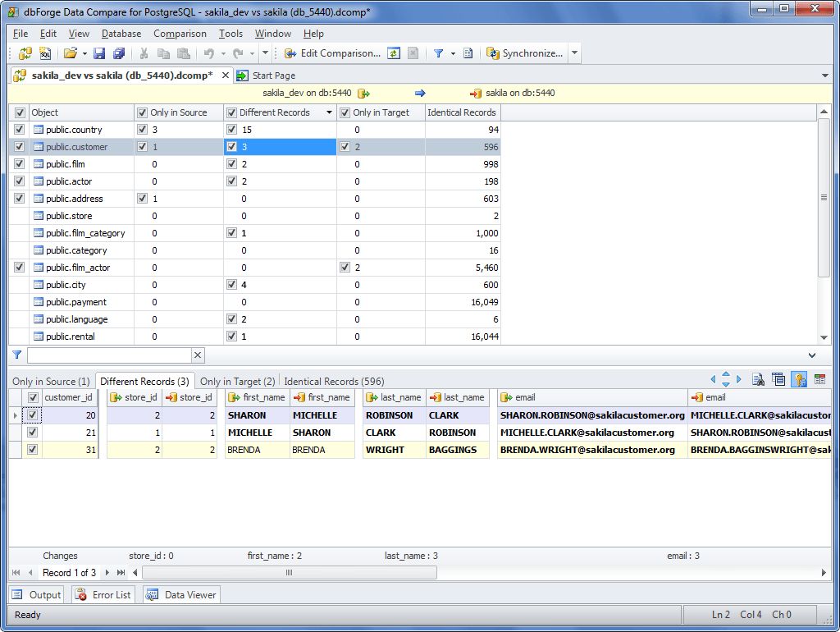The width and height of the screenshot is (840, 632).
Task: Click the Refresh comparison icon
Action: pos(394,53)
